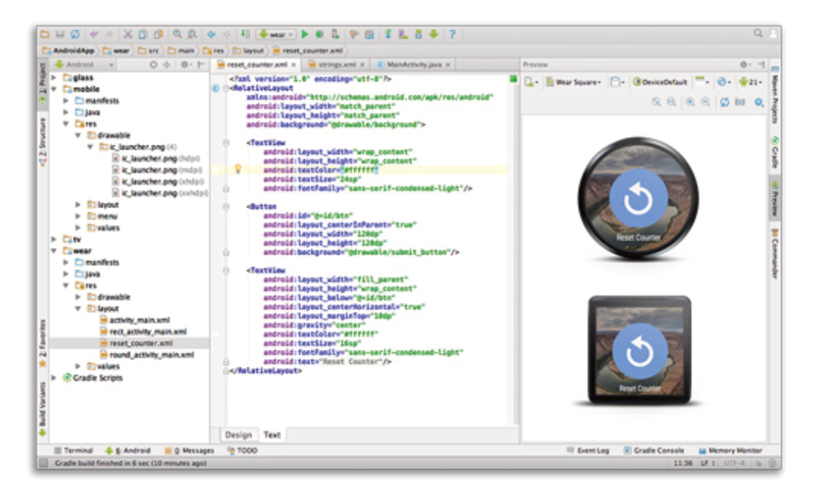The height and width of the screenshot is (504, 816).
Task: Click the Preview refresh icon
Action: click(x=724, y=102)
